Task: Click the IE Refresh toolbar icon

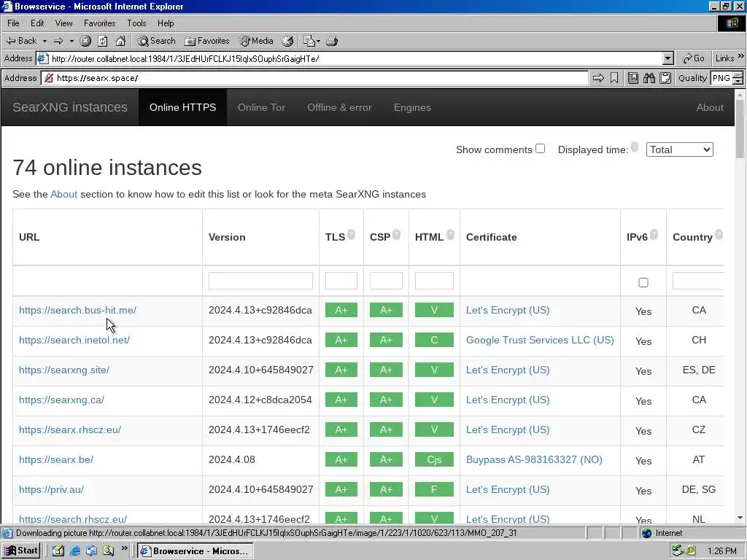Action: coord(103,41)
